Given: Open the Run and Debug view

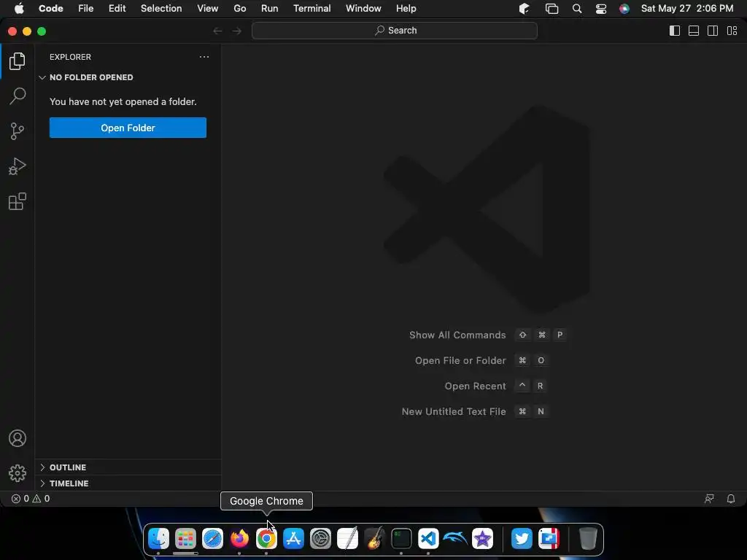Looking at the screenshot, I should click(x=18, y=166).
